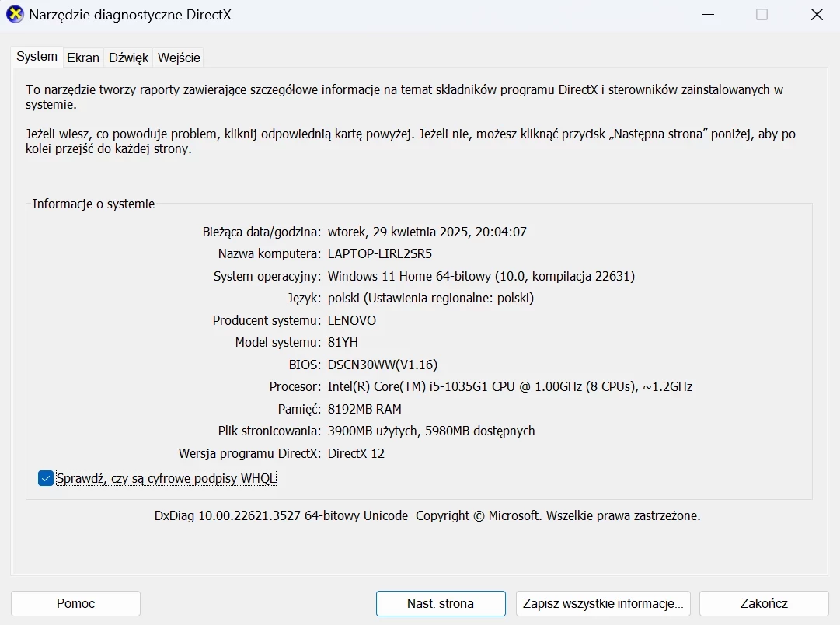The image size is (840, 625).
Task: Click the system model value 81YH
Action: tap(343, 343)
